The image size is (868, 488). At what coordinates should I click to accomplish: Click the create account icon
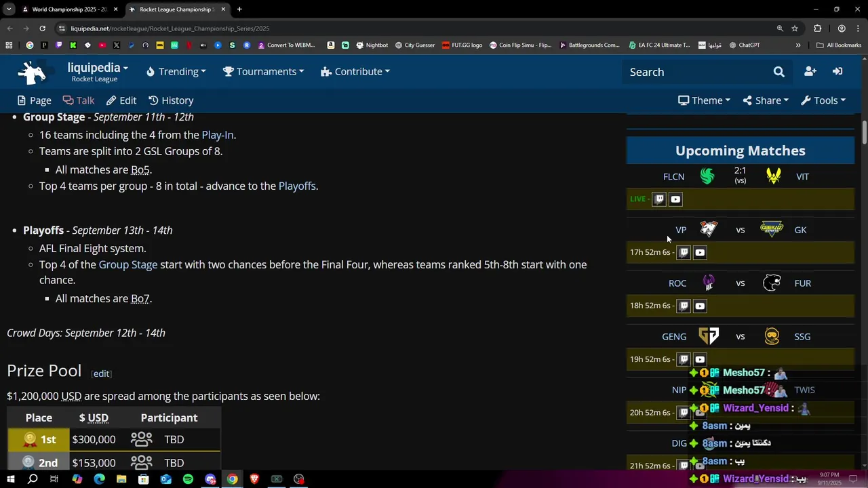[x=810, y=72]
